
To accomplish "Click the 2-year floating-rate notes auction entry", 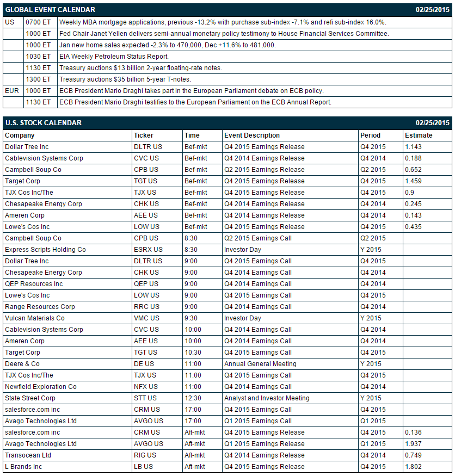I will (140, 68).
